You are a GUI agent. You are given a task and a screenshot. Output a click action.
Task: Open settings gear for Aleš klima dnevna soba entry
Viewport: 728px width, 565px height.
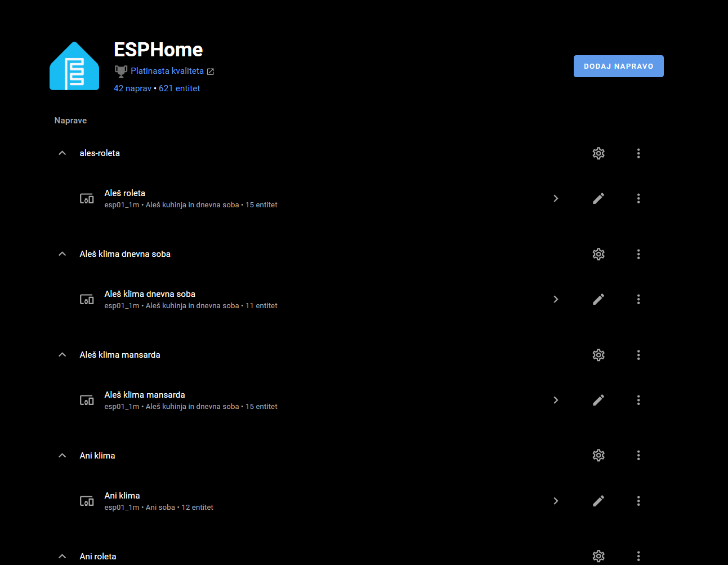599,254
